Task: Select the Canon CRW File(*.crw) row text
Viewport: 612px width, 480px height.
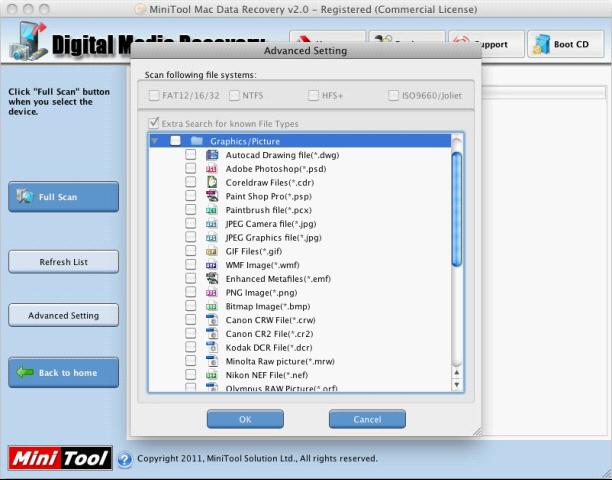Action: point(270,320)
